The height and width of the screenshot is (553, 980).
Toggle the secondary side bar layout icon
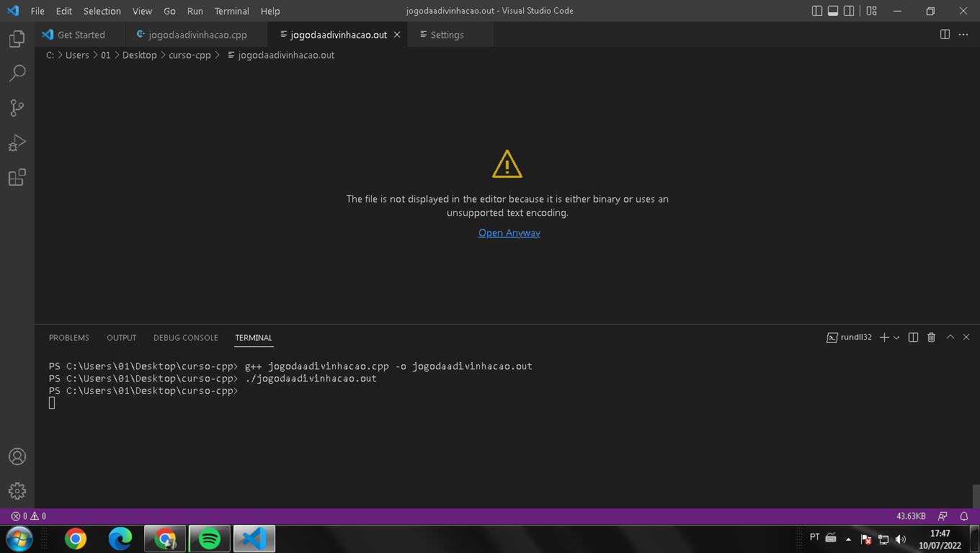pyautogui.click(x=849, y=11)
